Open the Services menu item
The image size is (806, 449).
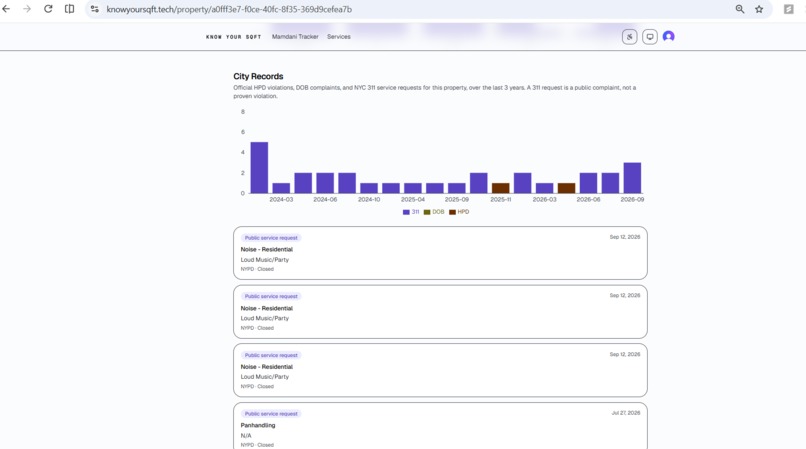pos(339,37)
